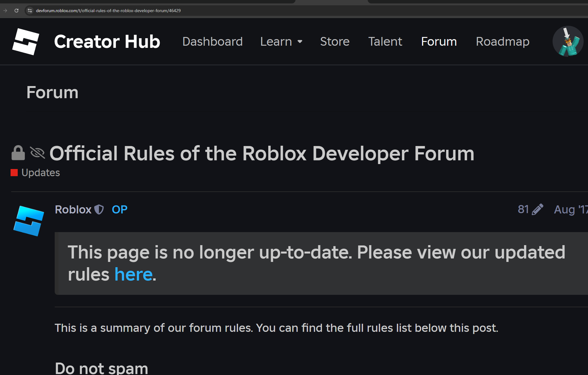Viewport: 588px width, 375px height.
Task: Switch to the Forum navigation item
Action: (439, 41)
